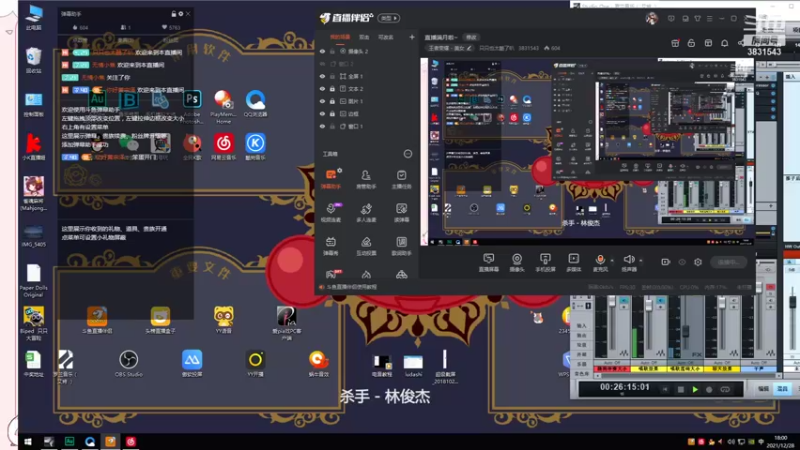Image resolution: width=800 pixels, height=450 pixels.
Task: Edit the room category label with pencil
Action: [469, 48]
